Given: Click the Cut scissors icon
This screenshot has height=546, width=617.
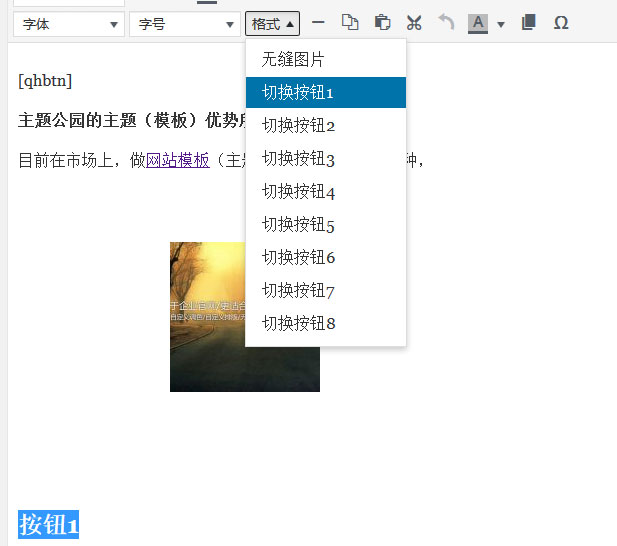Looking at the screenshot, I should coord(414,23).
